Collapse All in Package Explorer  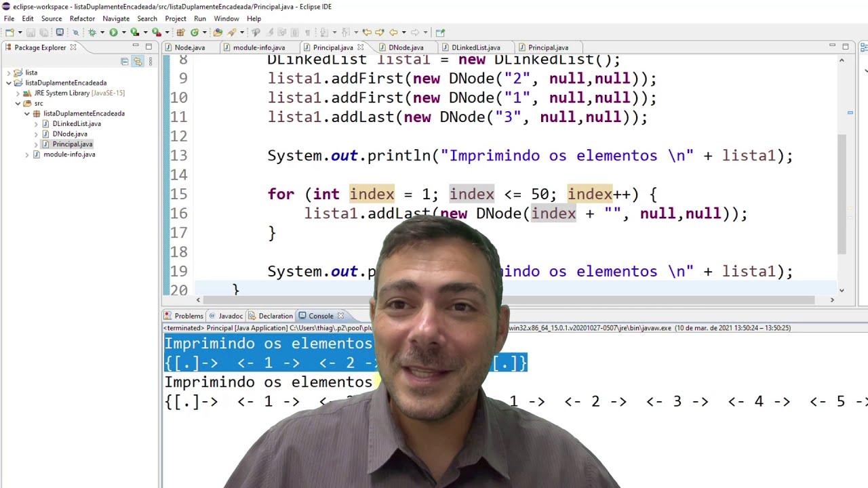(125, 61)
